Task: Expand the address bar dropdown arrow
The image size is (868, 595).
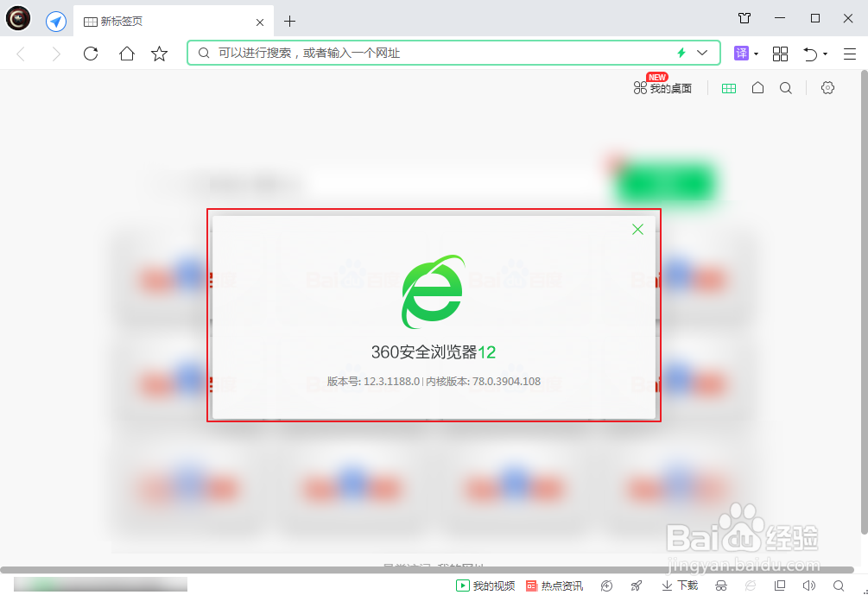Action: pyautogui.click(x=702, y=53)
